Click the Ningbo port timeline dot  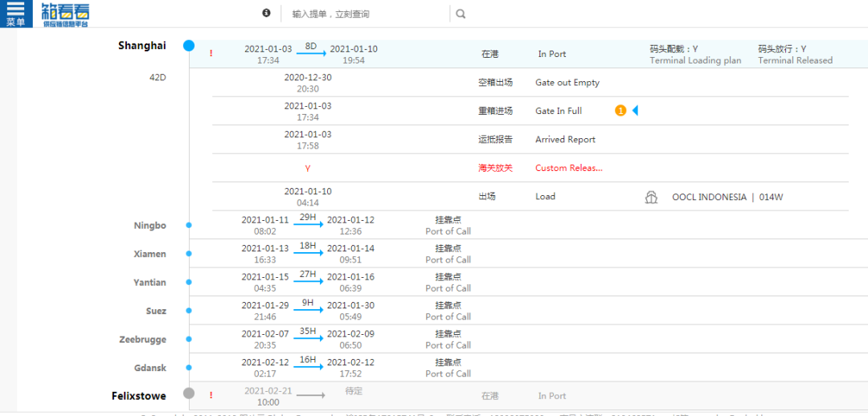pyautogui.click(x=189, y=226)
